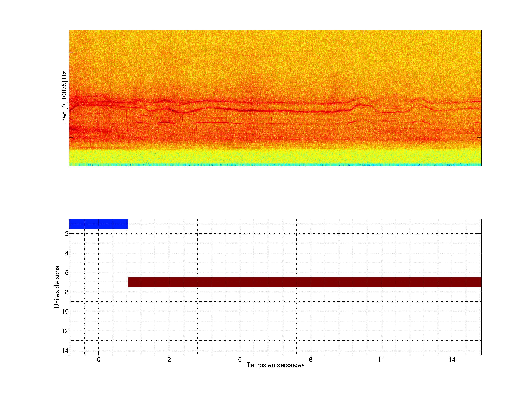The image size is (532, 399).
Task: Click the dark red whistle contour in the spectrogram
Action: 253,111
